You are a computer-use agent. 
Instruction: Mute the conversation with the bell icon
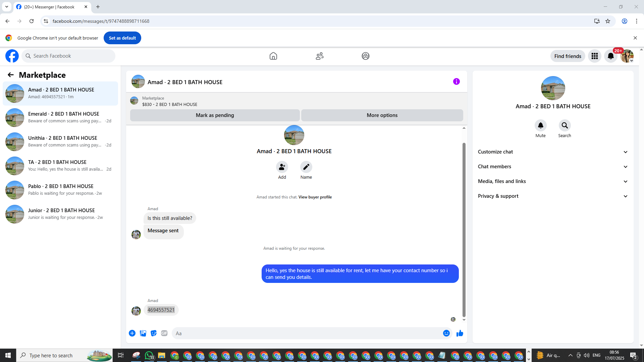click(541, 125)
